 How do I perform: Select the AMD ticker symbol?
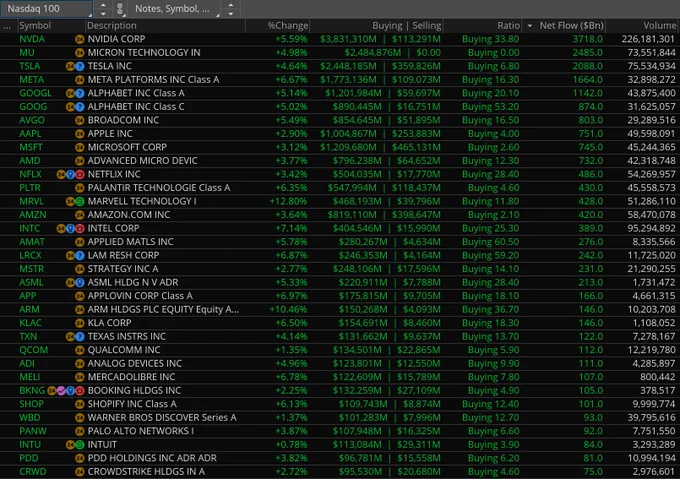tap(30, 160)
